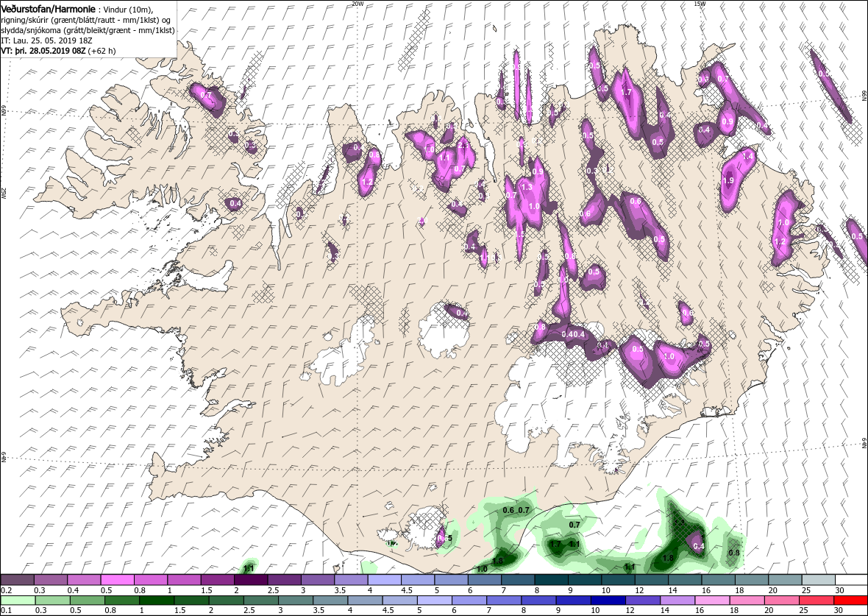Pick the lower legend swatch labeled 4.5
The image size is (868, 616).
tap(399, 601)
